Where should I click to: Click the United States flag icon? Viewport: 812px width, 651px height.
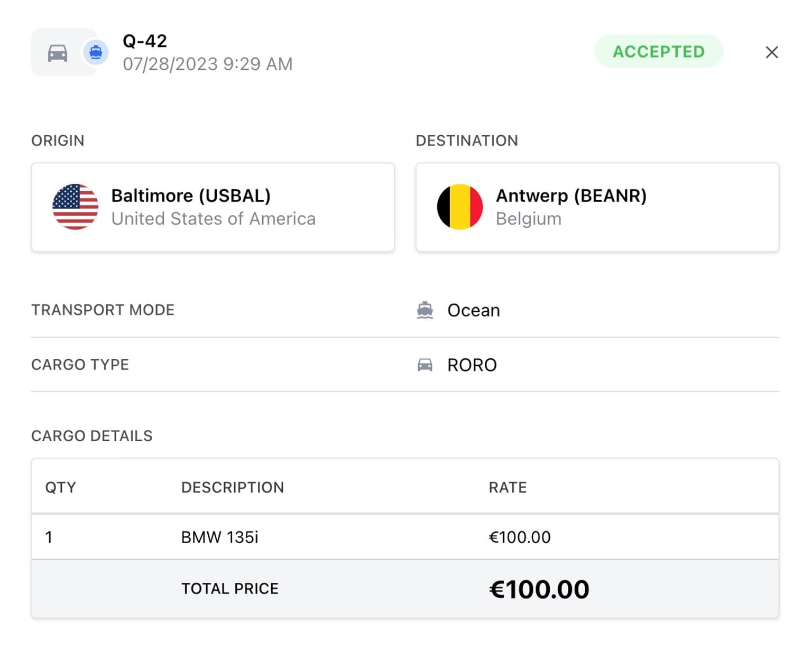(75, 207)
